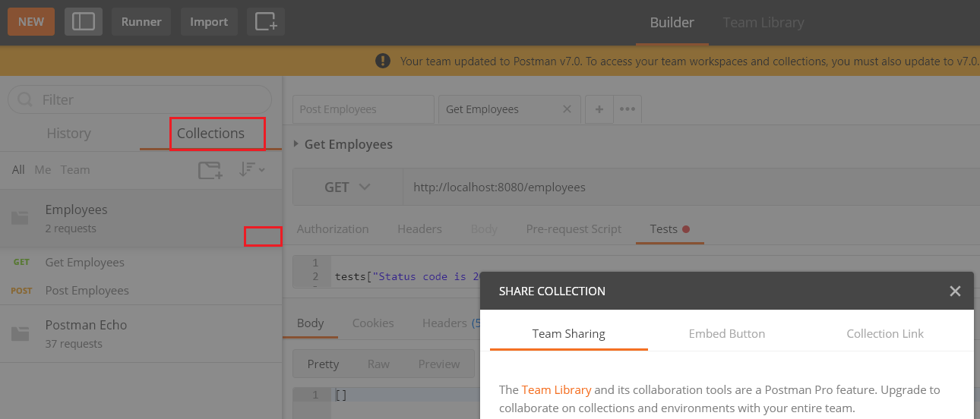Select the Employees collection folder icon
This screenshot has width=980, height=419.
(20, 219)
